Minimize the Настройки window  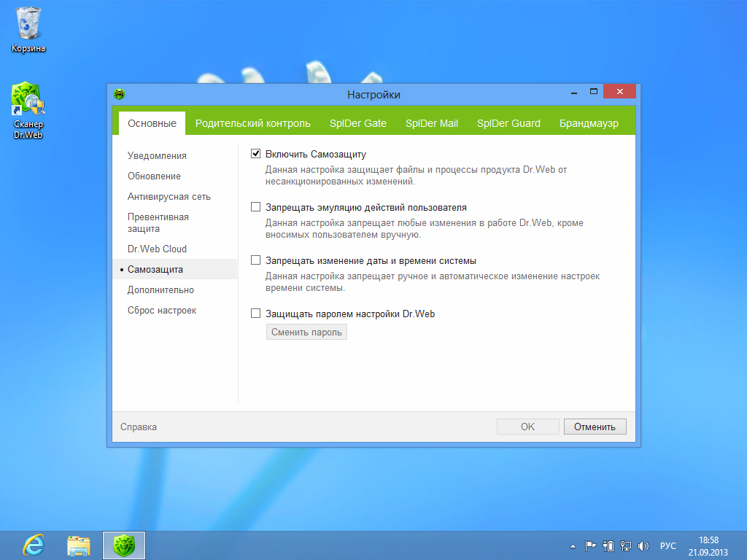(x=574, y=92)
